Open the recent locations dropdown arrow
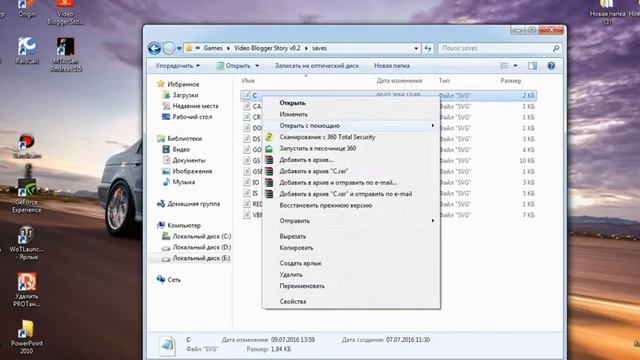Screen dimensions: 640x360 (x=179, y=49)
